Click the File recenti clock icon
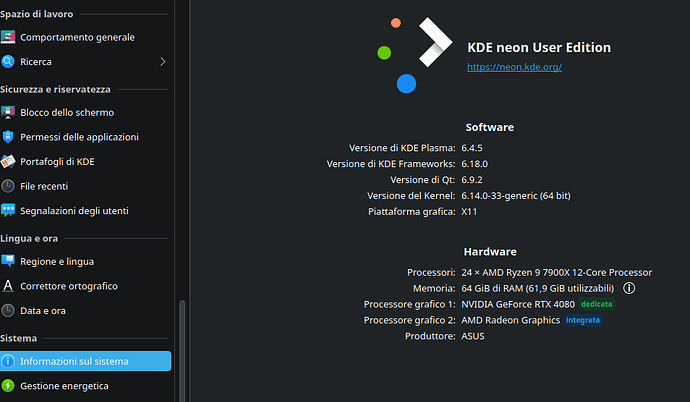690x402 pixels. pyautogui.click(x=8, y=186)
